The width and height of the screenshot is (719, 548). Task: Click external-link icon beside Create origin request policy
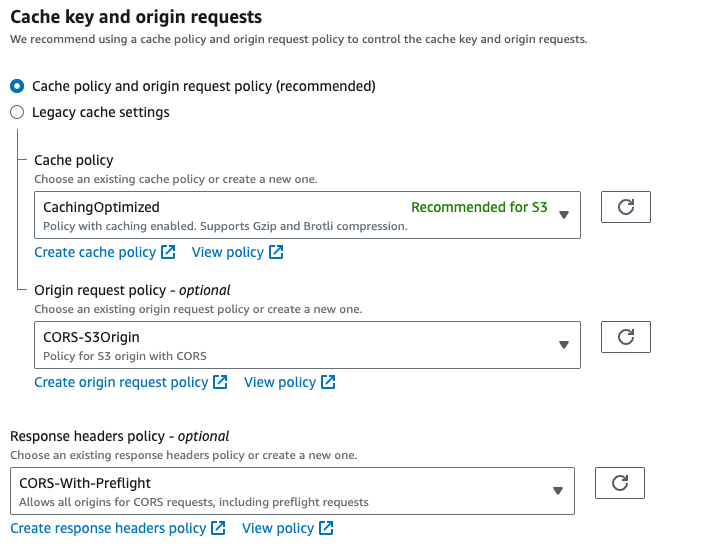220,382
